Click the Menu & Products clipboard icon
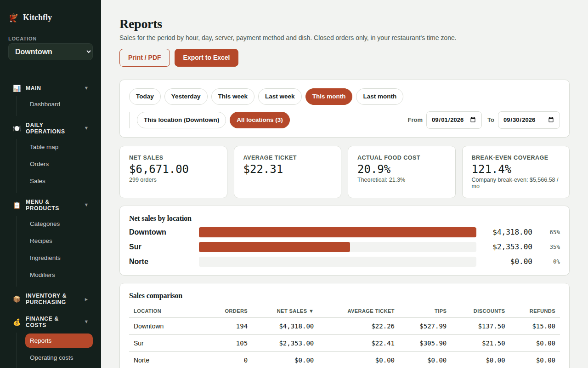This screenshot has height=368, width=588. 17,205
